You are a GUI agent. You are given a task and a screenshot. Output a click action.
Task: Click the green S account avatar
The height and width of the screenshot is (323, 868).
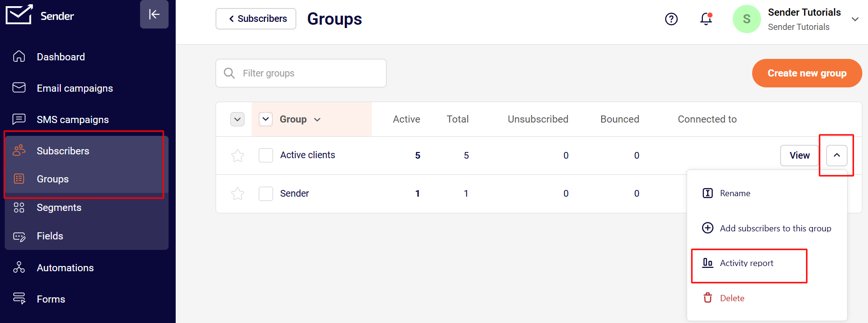click(746, 19)
